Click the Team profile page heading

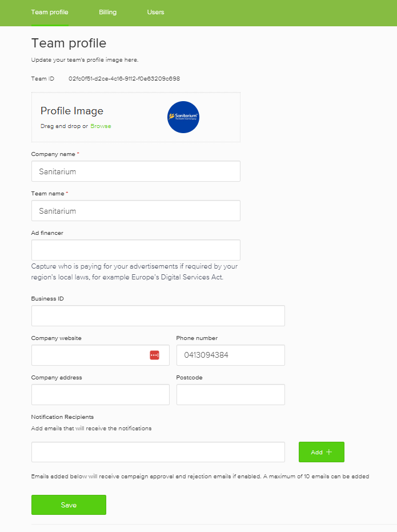click(69, 43)
